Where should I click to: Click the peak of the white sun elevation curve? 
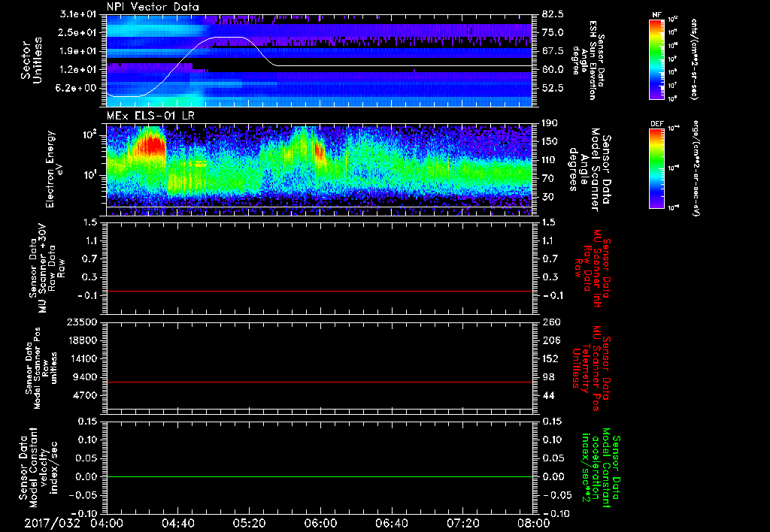coord(229,37)
